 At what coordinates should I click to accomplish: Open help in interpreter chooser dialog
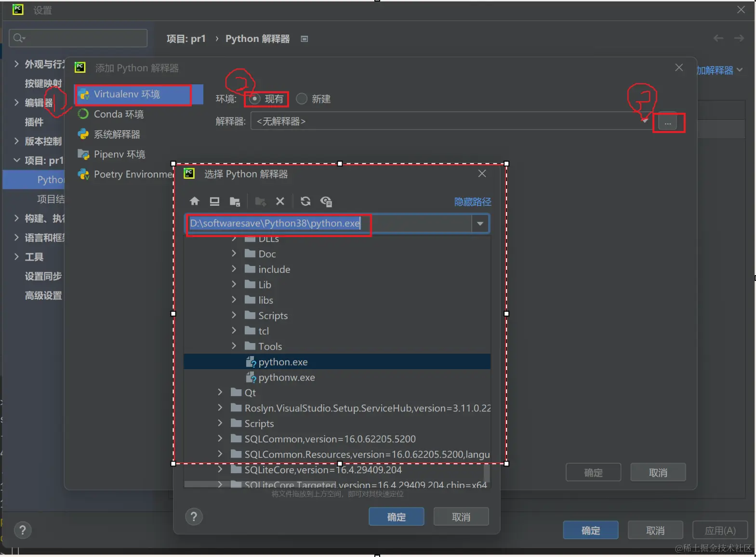194,517
